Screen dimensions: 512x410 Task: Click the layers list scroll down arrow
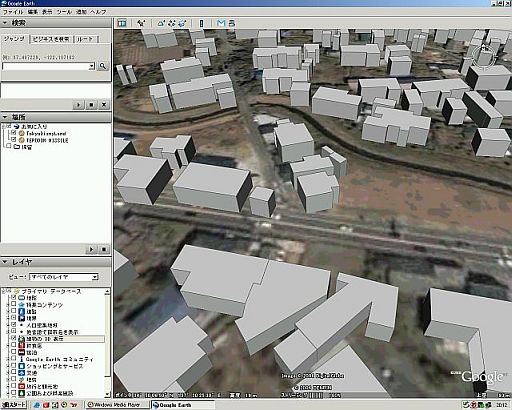[x=107, y=394]
